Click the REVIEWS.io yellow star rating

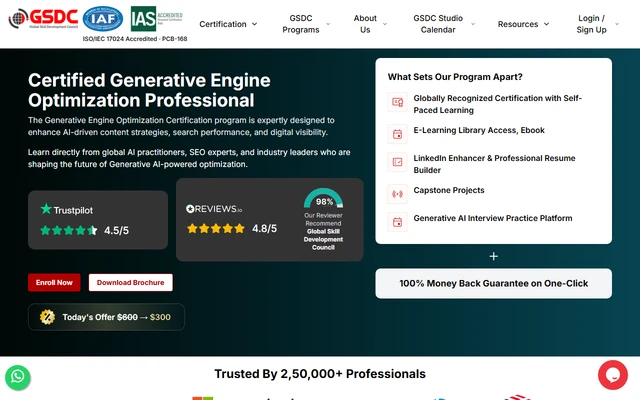(x=216, y=228)
